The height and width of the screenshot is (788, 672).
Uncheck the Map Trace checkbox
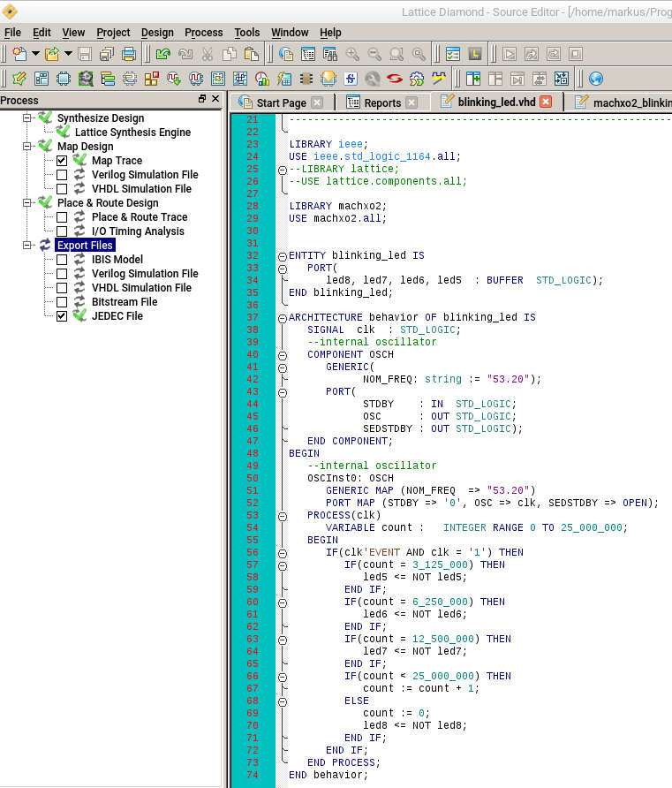click(x=62, y=161)
